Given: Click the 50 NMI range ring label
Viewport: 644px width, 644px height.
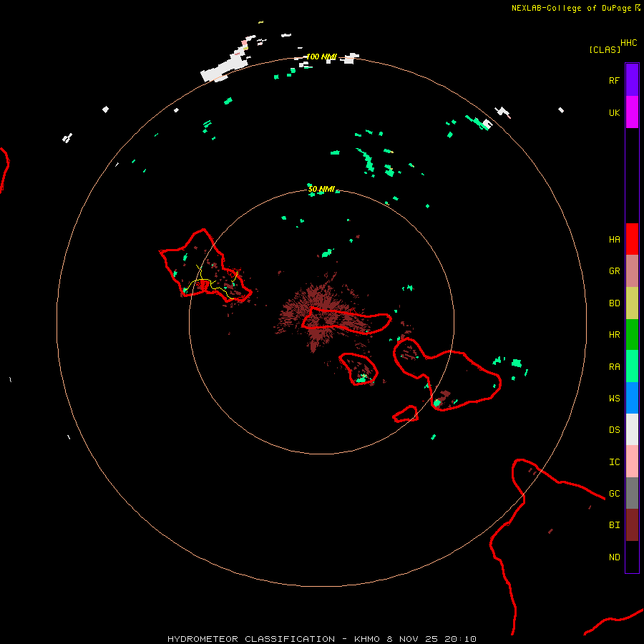Looking at the screenshot, I should [321, 189].
